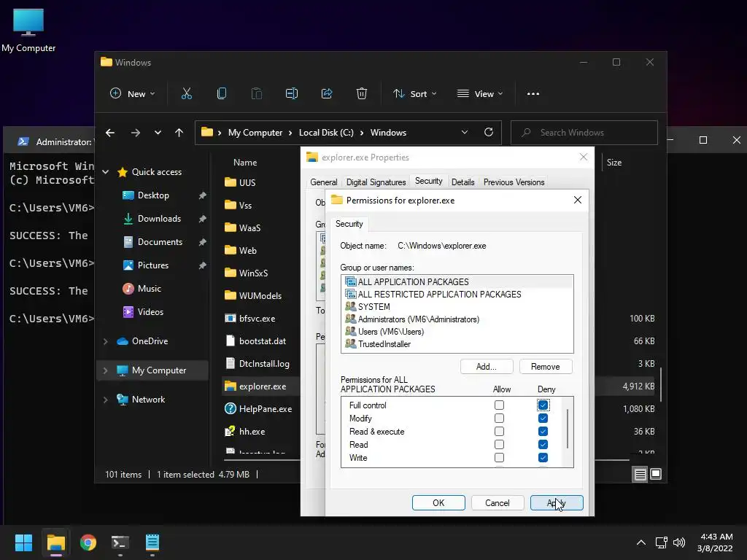Expand Network in navigation pane

coord(106,400)
